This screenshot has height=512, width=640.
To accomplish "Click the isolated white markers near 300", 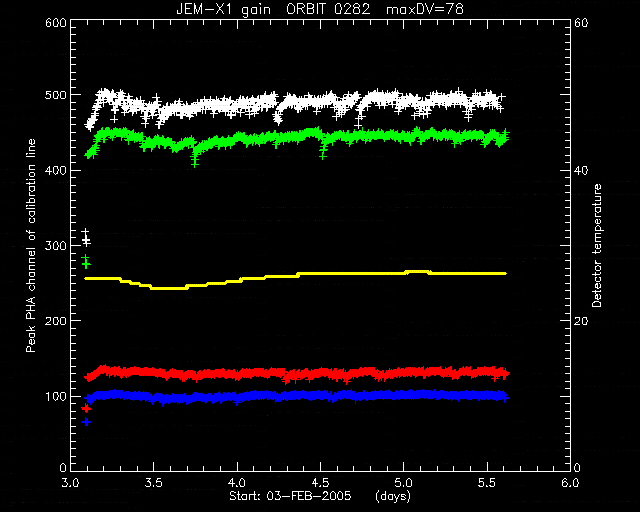I will point(86,238).
